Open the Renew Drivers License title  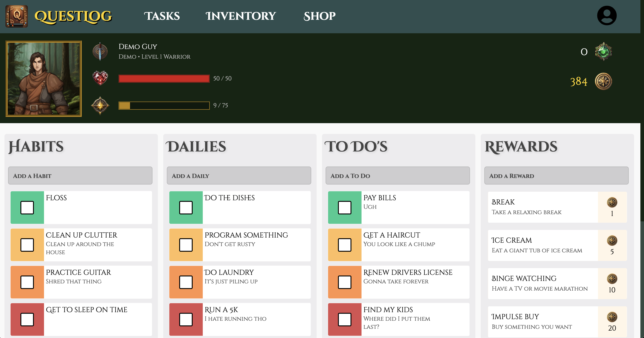[x=408, y=272]
